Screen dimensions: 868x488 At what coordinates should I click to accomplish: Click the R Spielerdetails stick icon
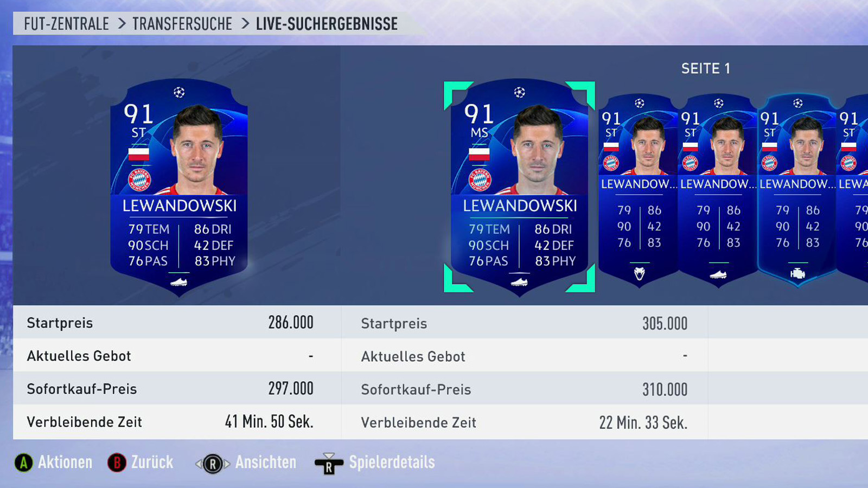[329, 464]
